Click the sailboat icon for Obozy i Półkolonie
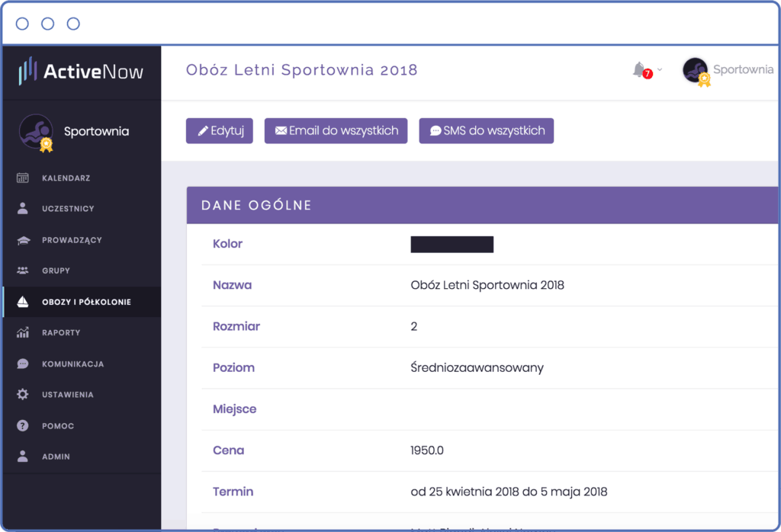The width and height of the screenshot is (781, 532). pos(23,302)
